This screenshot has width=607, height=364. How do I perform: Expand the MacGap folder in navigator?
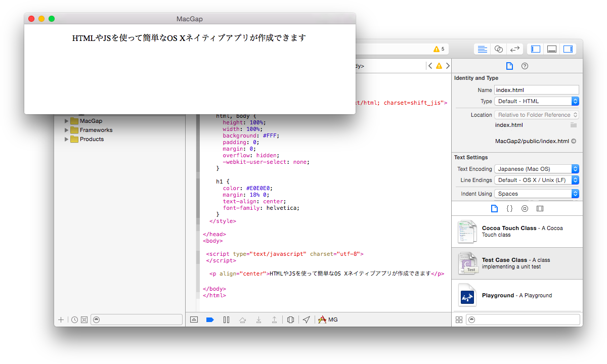66,121
